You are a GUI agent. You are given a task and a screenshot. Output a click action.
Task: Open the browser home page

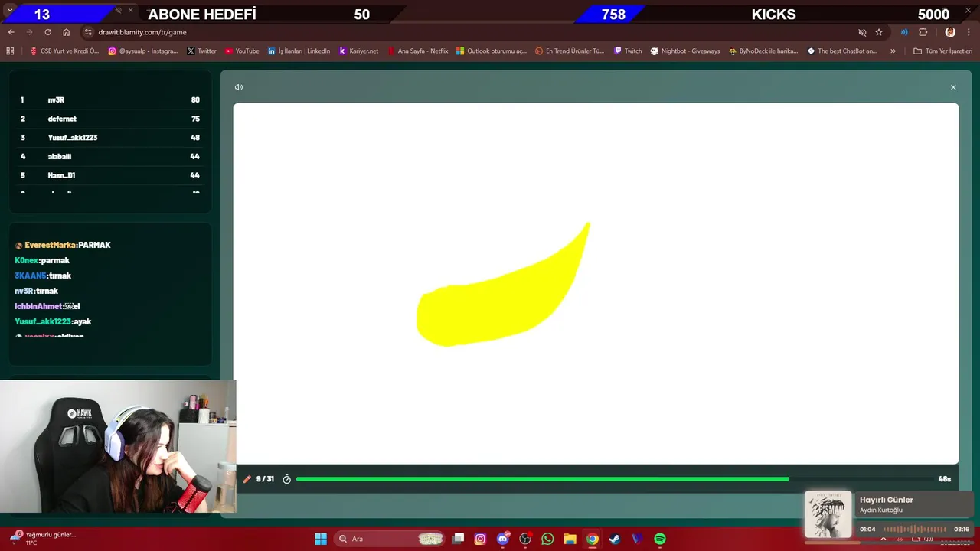[x=67, y=32]
